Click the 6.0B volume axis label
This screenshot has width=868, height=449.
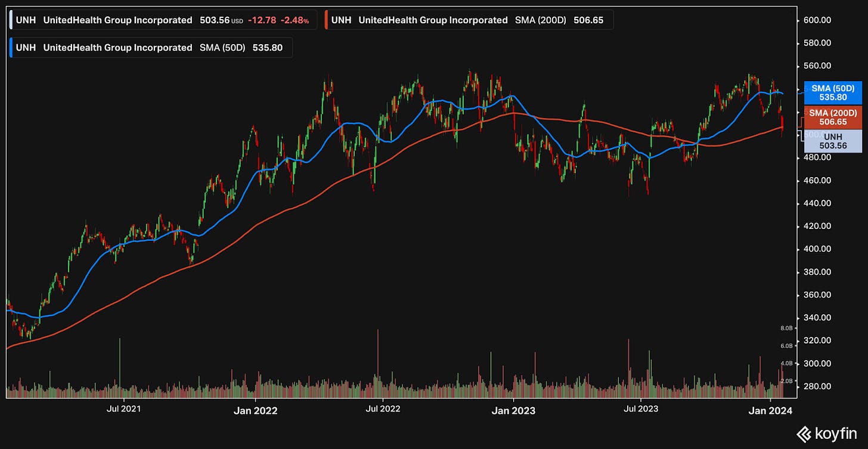786,346
